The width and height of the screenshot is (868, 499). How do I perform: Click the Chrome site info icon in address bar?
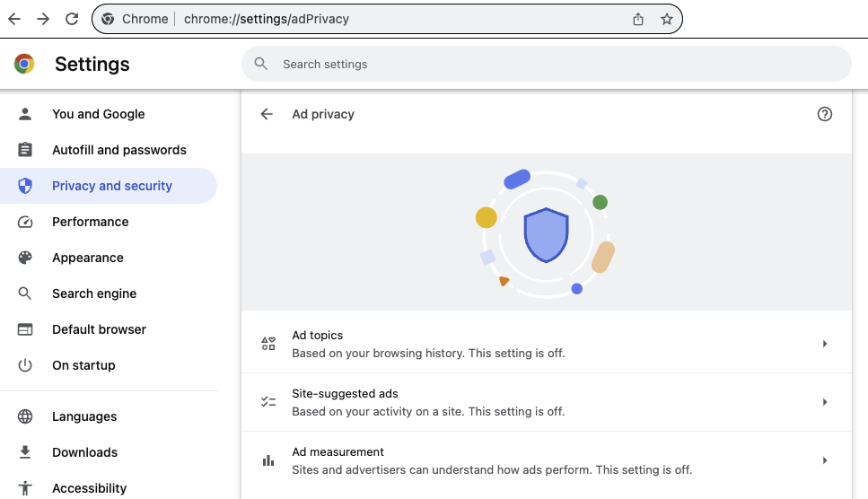(108, 19)
